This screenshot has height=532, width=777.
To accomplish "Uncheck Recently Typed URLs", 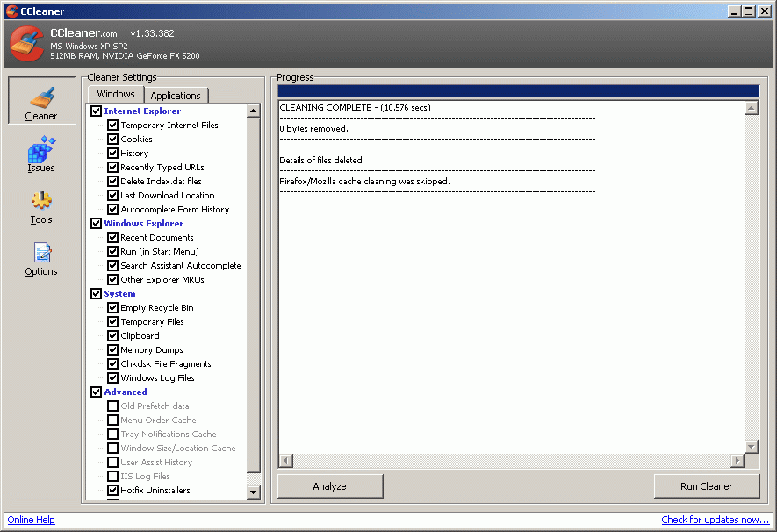I will (x=113, y=167).
